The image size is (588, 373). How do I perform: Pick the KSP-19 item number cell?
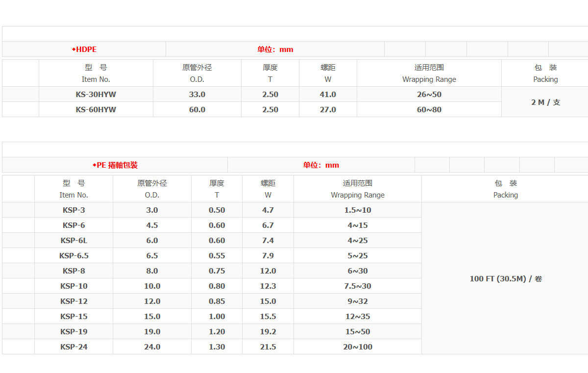74,332
